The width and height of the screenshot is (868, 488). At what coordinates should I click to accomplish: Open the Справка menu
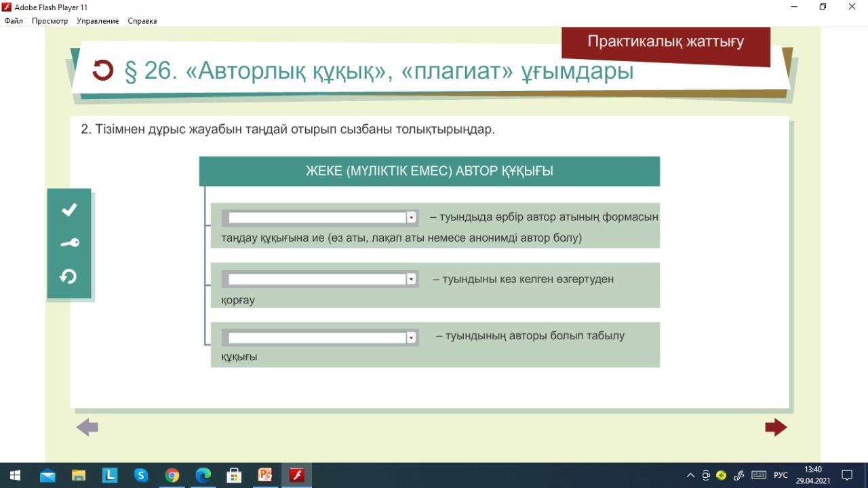[x=142, y=21]
